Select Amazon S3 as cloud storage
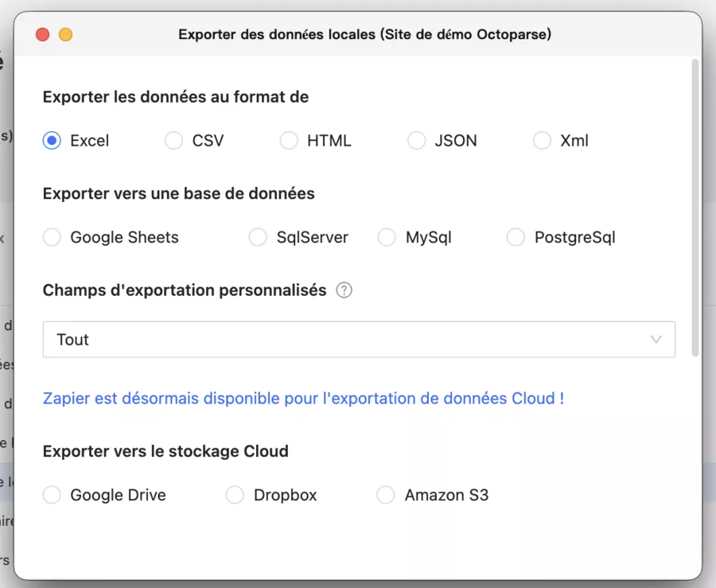 [386, 495]
